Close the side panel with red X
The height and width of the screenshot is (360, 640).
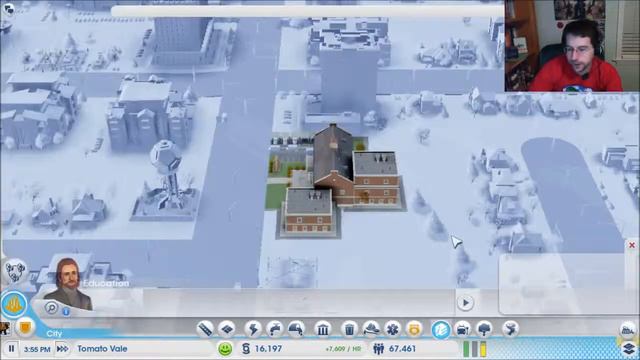(632, 245)
